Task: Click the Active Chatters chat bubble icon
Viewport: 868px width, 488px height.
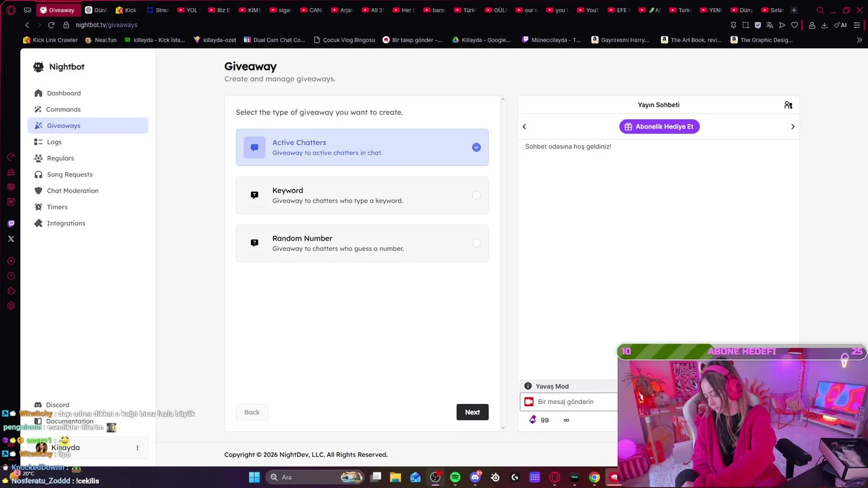Action: pyautogui.click(x=254, y=147)
